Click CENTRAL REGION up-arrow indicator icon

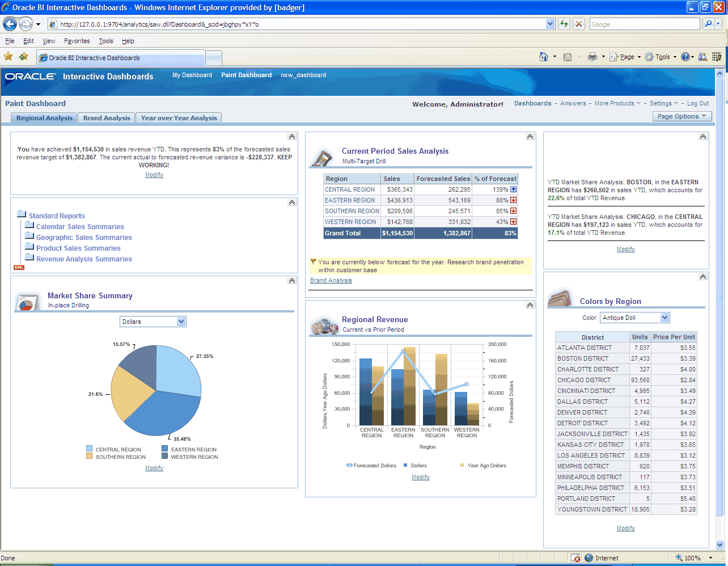(x=513, y=189)
